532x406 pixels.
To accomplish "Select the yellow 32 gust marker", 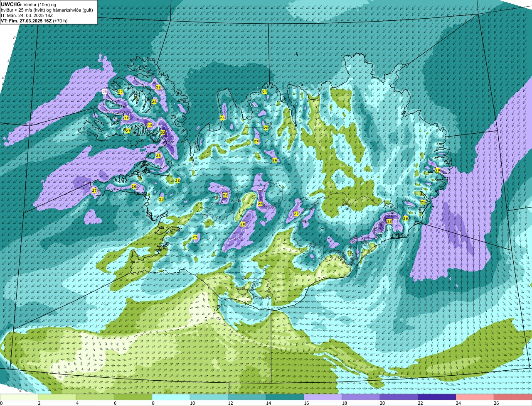I will pyautogui.click(x=389, y=221).
